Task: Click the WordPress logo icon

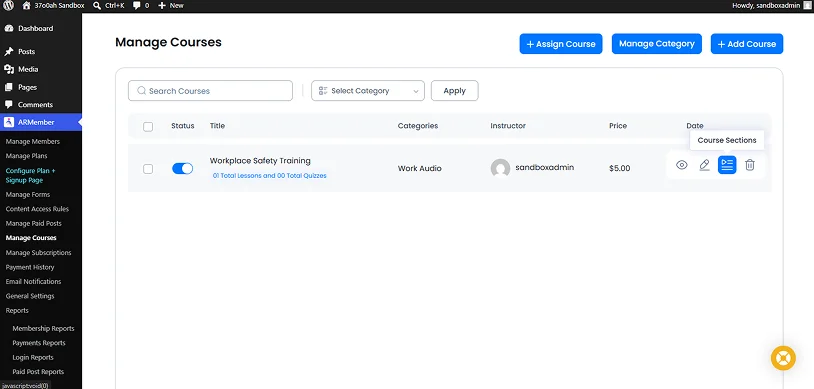Action: [x=8, y=5]
